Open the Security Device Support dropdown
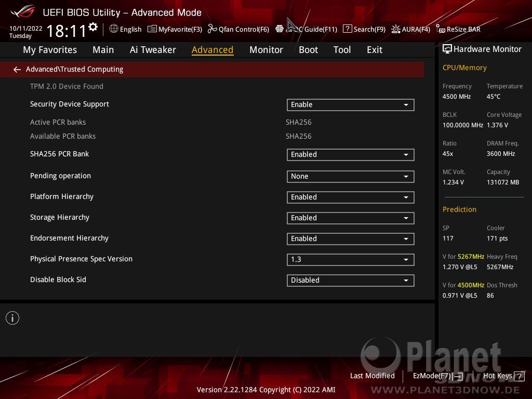532x399 pixels. click(351, 105)
